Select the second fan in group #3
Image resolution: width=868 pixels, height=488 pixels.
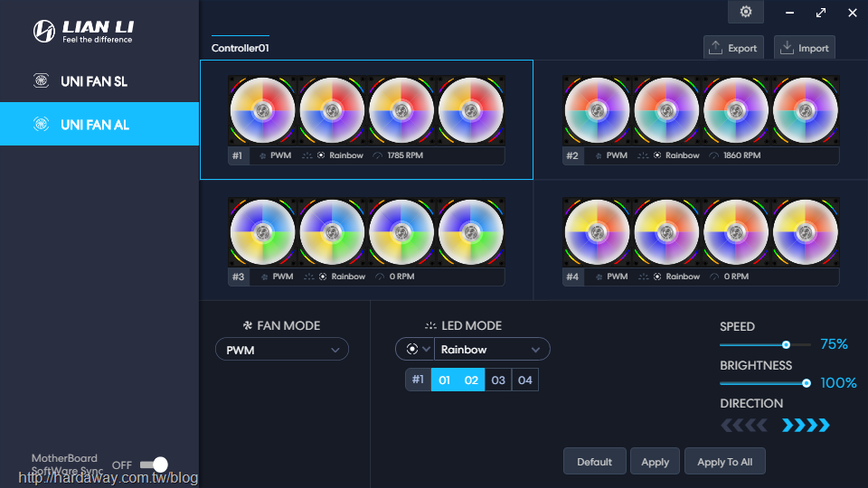coord(332,232)
